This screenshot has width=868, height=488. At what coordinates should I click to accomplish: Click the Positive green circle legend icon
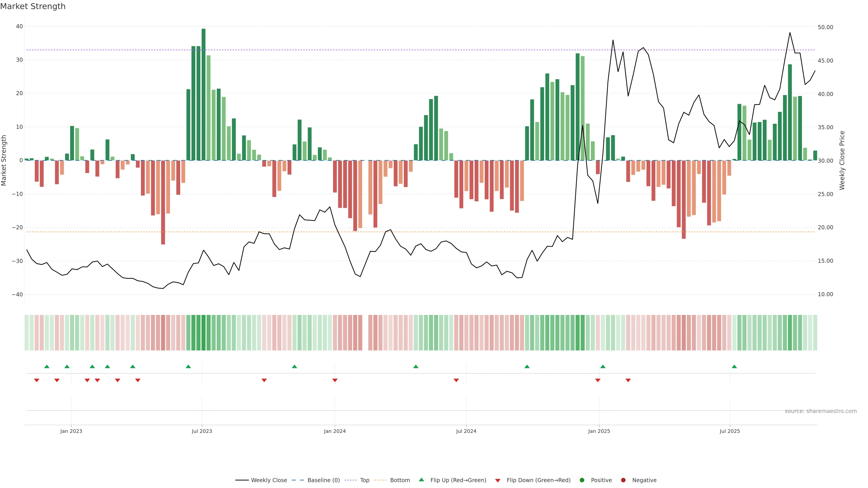pos(582,480)
